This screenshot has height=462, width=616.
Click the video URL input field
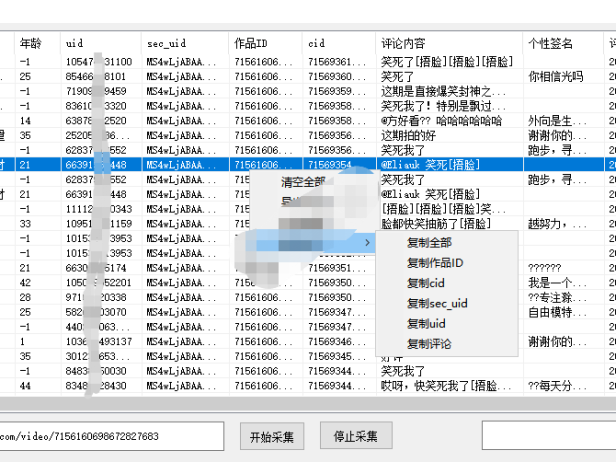112,436
